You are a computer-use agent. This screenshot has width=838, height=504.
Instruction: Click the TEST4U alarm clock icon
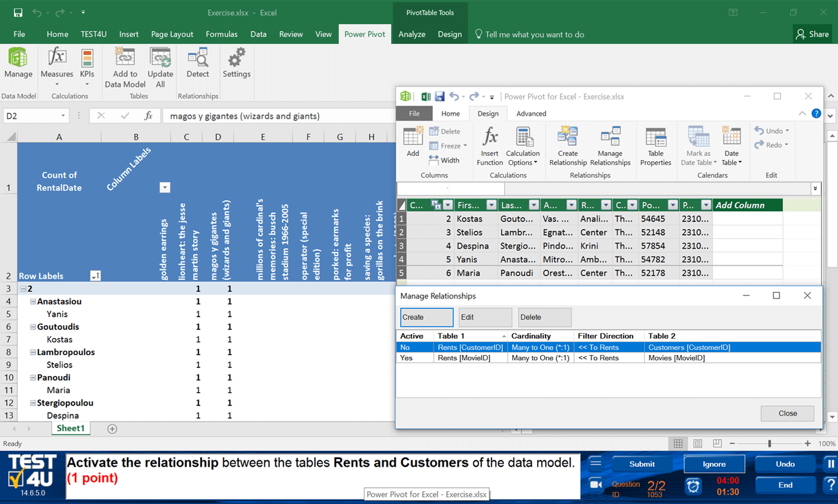(693, 485)
